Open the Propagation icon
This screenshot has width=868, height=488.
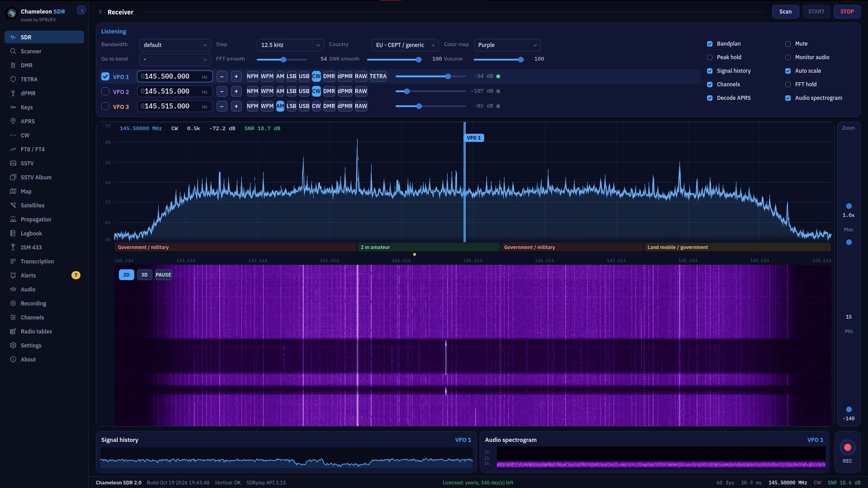pos(13,219)
